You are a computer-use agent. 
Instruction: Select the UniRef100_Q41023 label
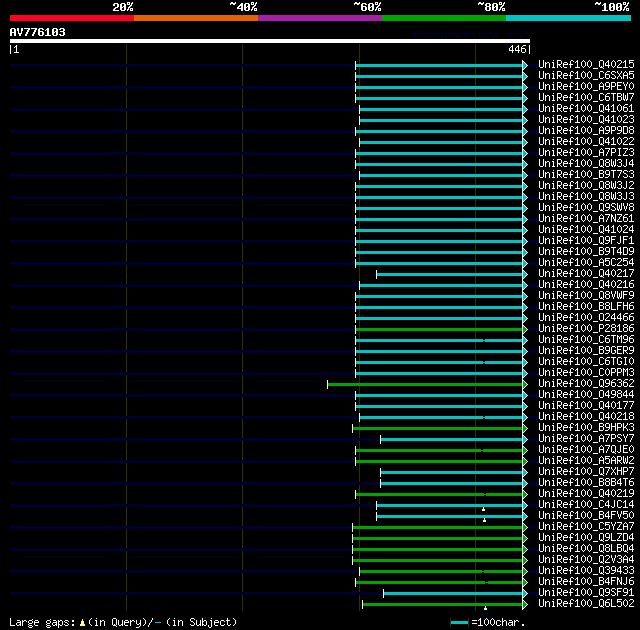586,120
